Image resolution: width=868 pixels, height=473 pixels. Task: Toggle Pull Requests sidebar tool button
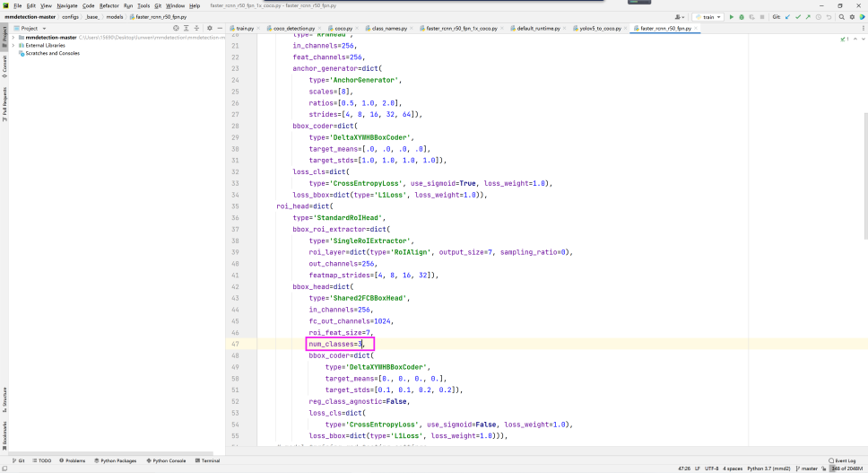pyautogui.click(x=4, y=104)
